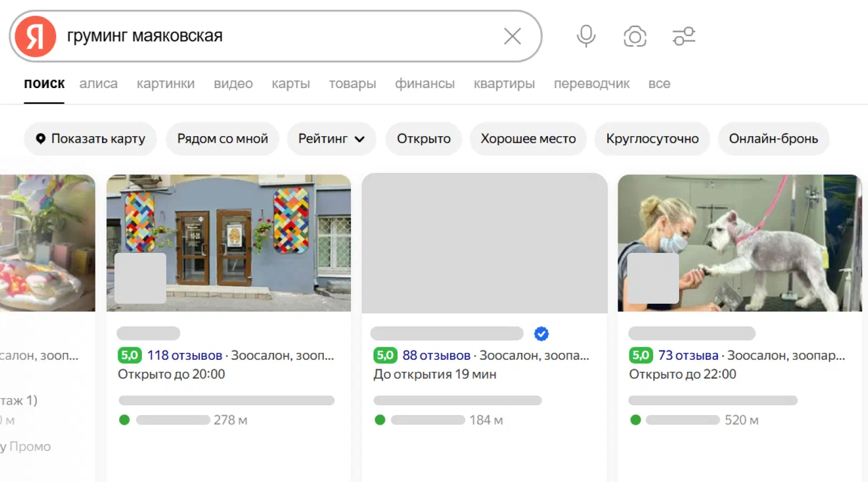
Task: Clear the search query with the X icon
Action: pos(512,36)
